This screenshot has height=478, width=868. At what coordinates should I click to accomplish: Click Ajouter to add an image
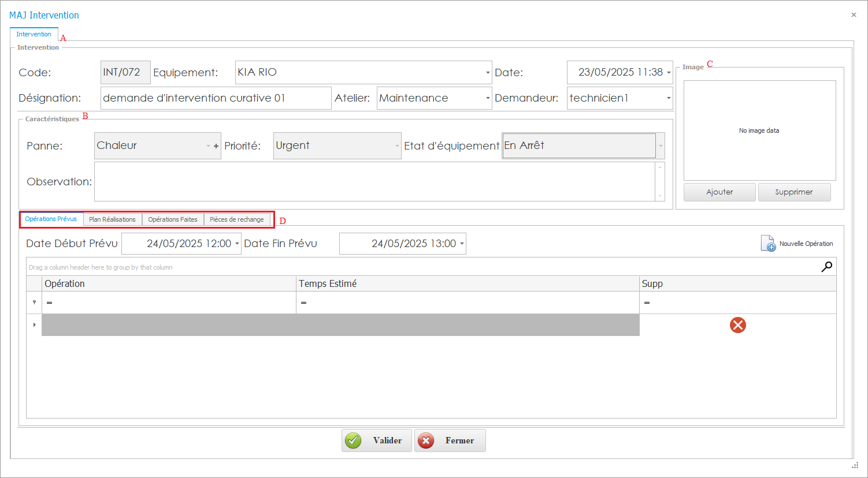pos(719,192)
